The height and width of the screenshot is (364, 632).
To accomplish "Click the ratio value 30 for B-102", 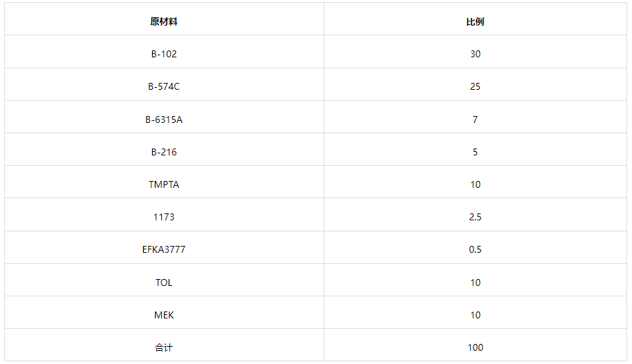I will 475,54.
